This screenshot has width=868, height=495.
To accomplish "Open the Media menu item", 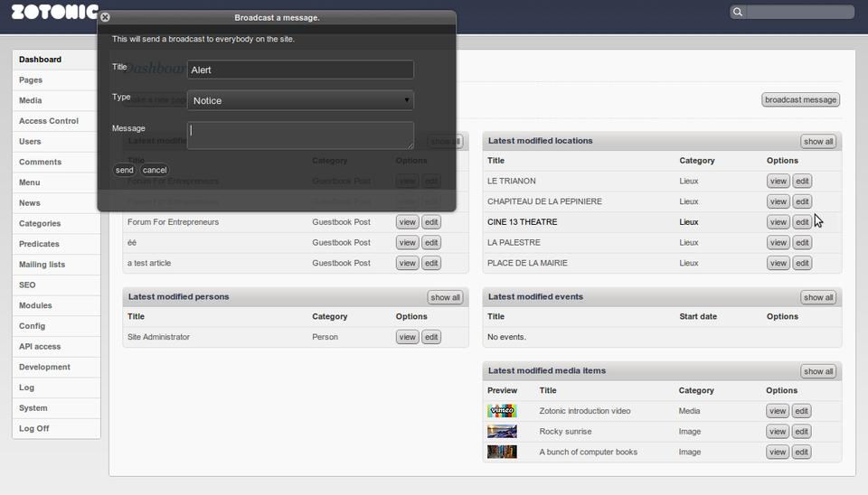I will point(31,100).
